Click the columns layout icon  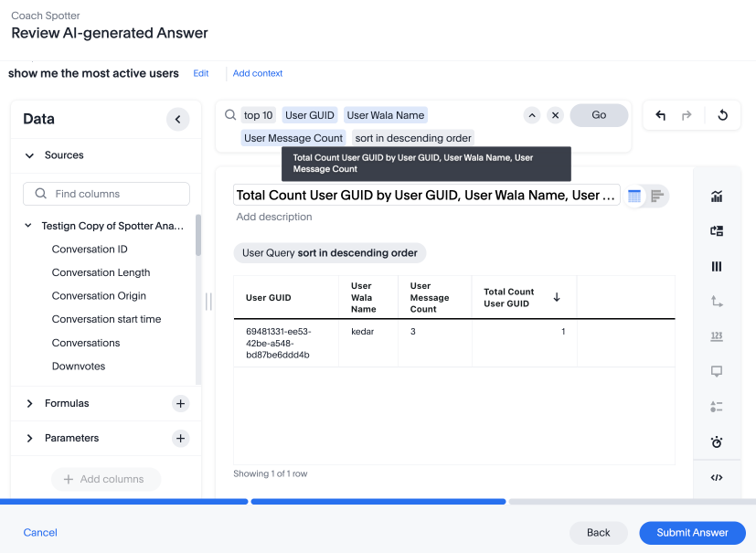[x=717, y=266]
